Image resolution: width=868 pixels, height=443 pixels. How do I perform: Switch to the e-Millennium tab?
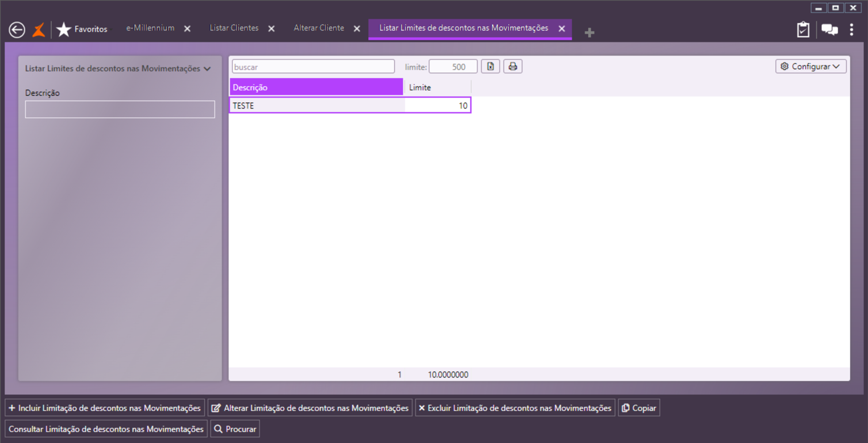(150, 28)
